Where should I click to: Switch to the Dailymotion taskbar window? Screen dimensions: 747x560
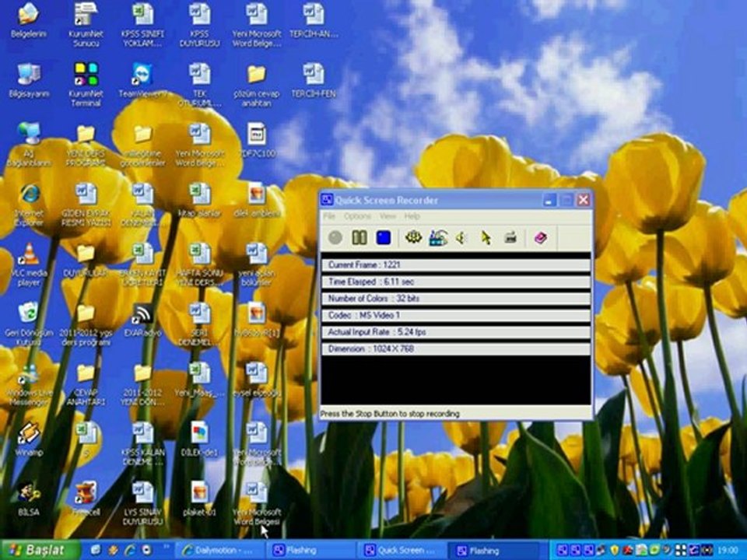coord(219,551)
